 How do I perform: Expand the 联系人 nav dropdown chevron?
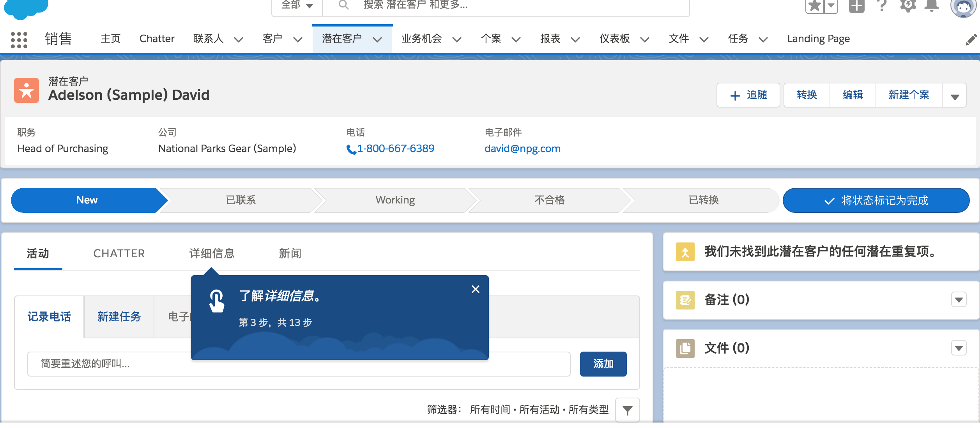[239, 40]
